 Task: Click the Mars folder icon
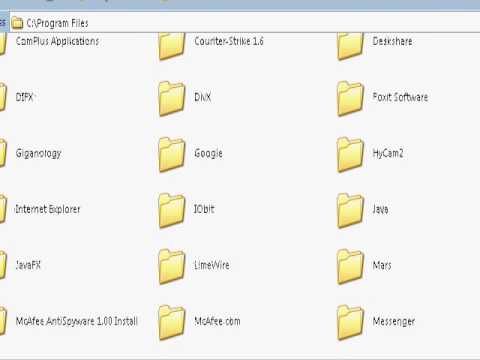pyautogui.click(x=350, y=266)
